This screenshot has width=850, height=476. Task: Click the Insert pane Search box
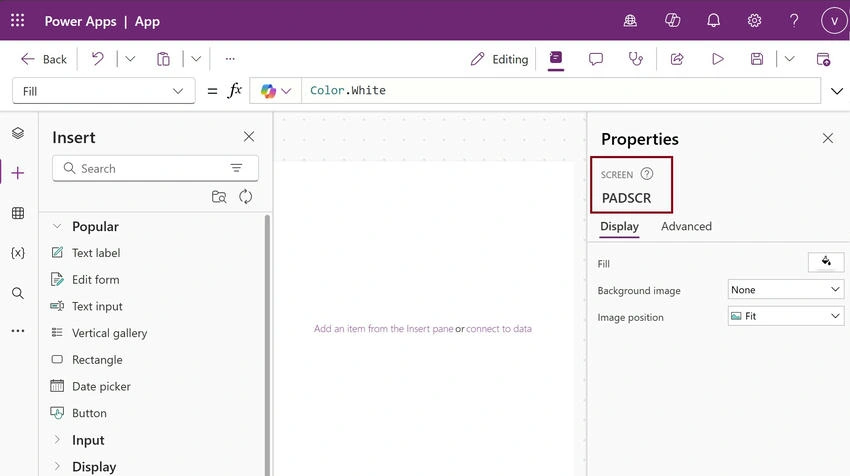(156, 169)
